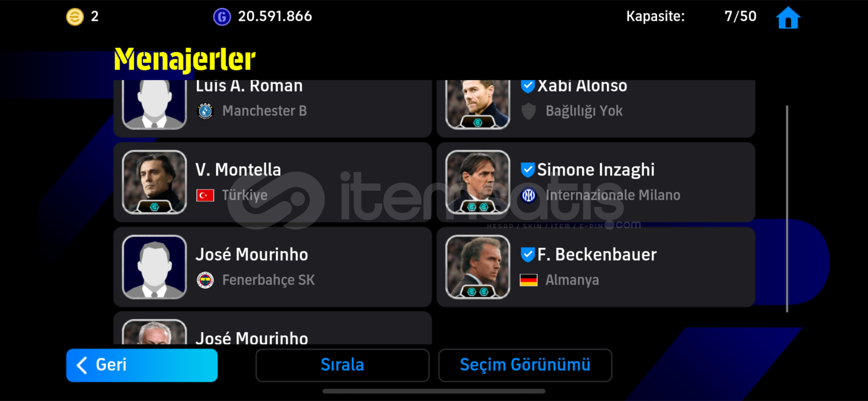Tap the blue home icon
This screenshot has width=868, height=401.
click(x=788, y=17)
